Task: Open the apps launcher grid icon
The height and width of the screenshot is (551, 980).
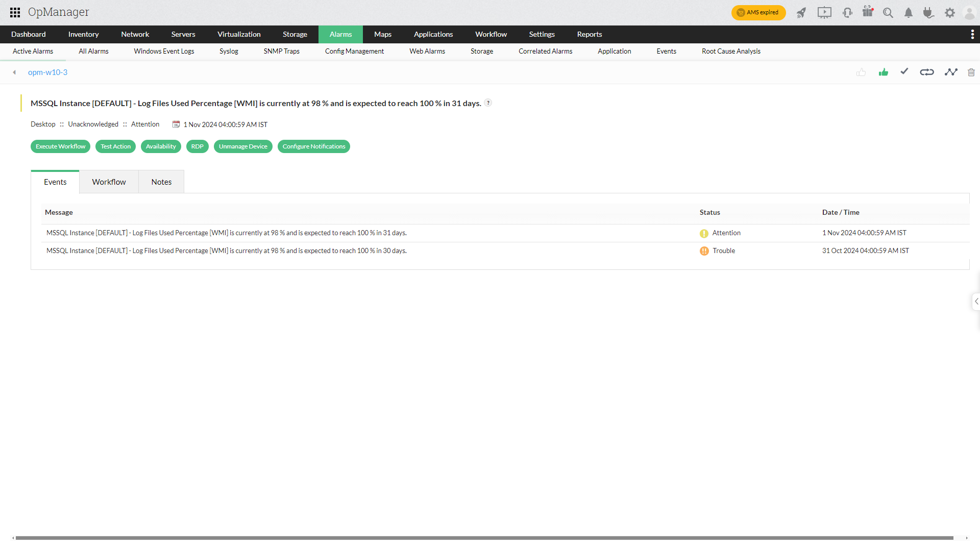Action: click(15, 13)
